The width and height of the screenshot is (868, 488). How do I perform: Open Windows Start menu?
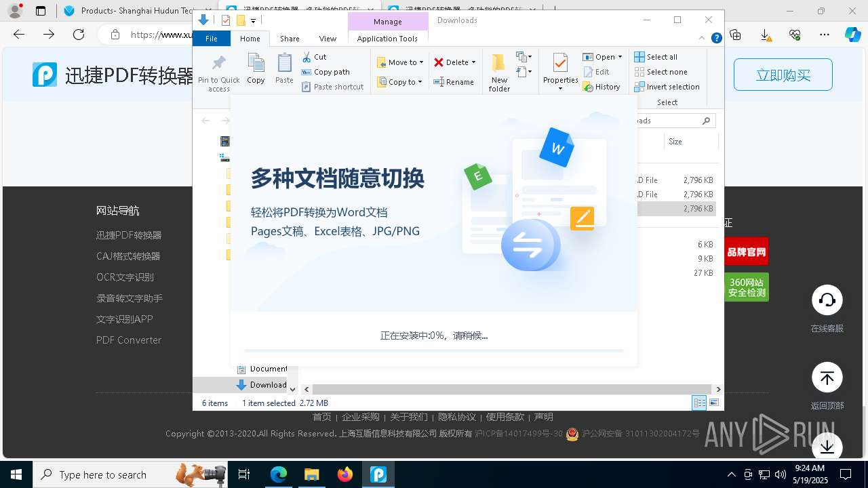click(x=16, y=474)
